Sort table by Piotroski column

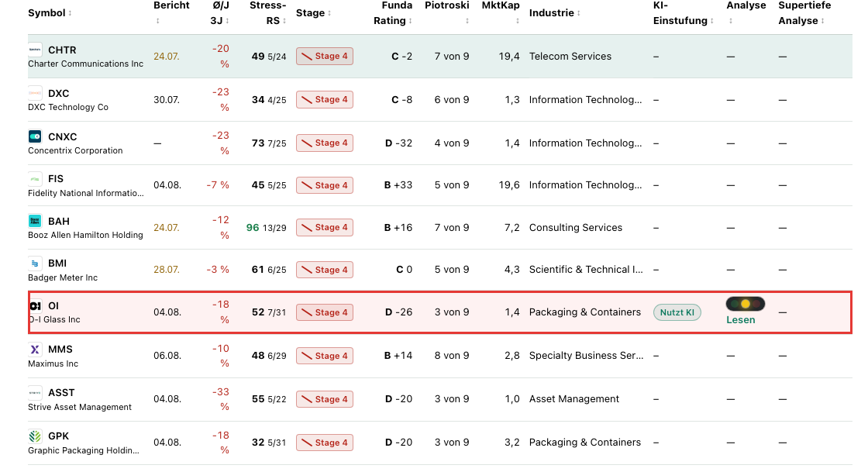coord(446,12)
